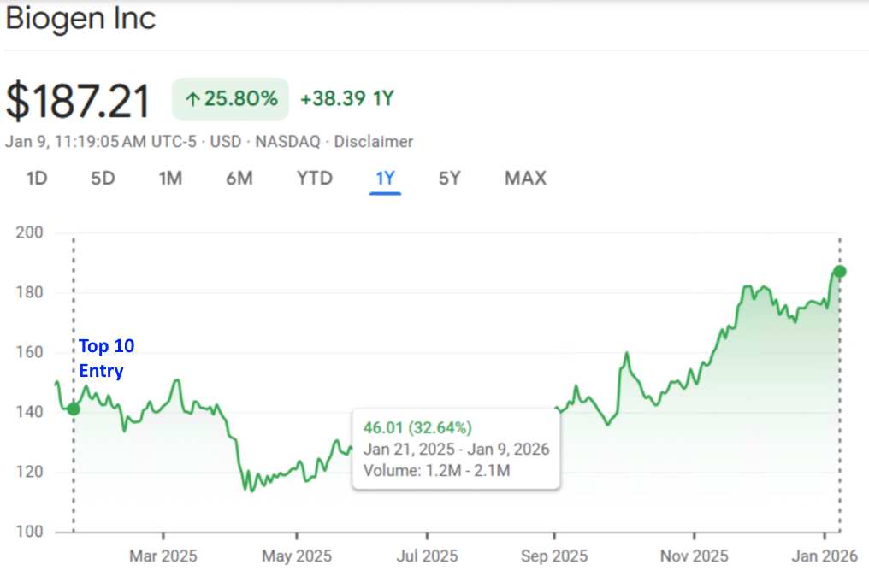The width and height of the screenshot is (869, 588).
Task: Select the YTD range tab
Action: (314, 179)
